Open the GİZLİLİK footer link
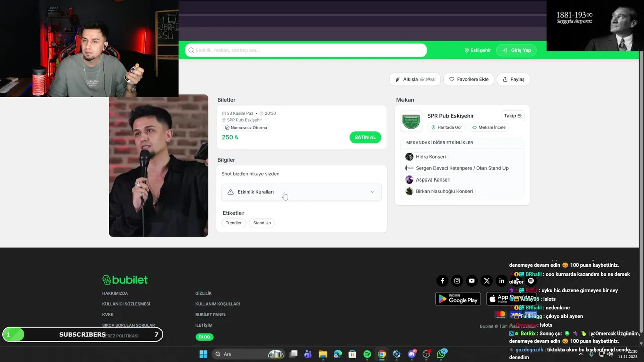 pos(203,293)
